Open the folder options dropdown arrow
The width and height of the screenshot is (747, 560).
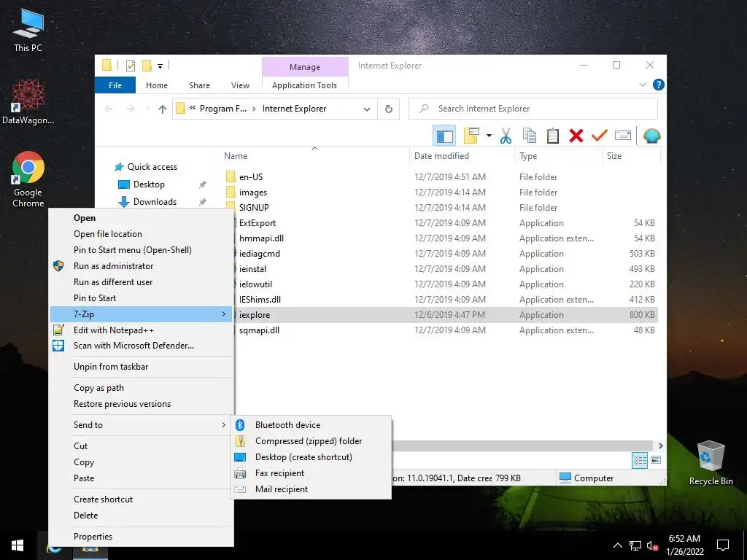click(489, 136)
